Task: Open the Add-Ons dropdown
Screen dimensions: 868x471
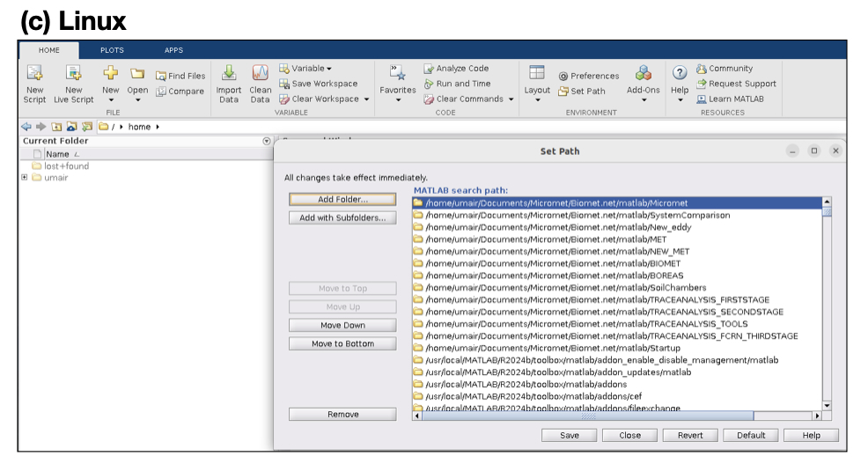Action: 644,84
